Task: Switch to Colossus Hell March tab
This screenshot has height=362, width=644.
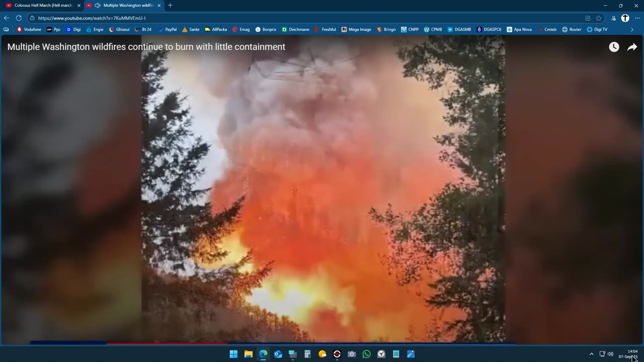Action: tap(43, 6)
